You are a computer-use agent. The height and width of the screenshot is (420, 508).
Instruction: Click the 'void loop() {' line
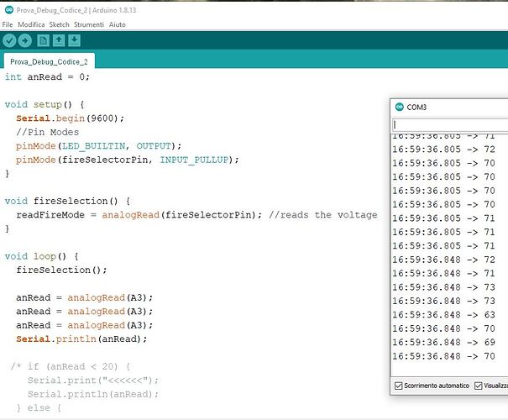click(x=41, y=256)
